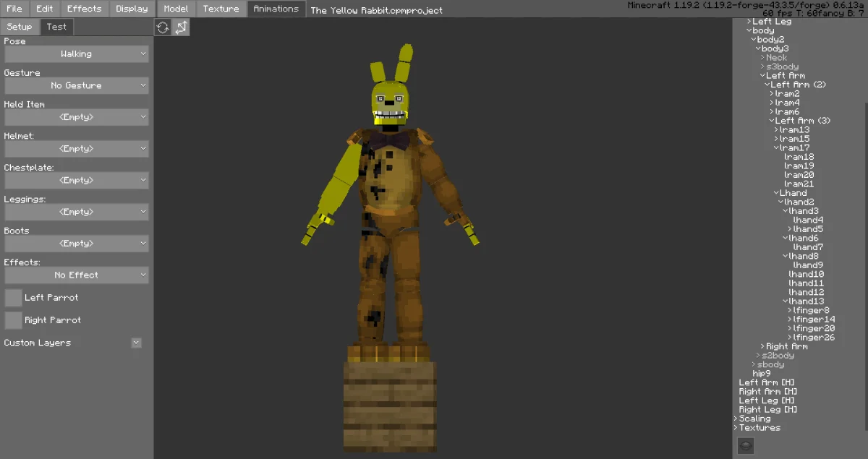The image size is (868, 459).
Task: Open the Helmet dropdown
Action: click(x=77, y=149)
